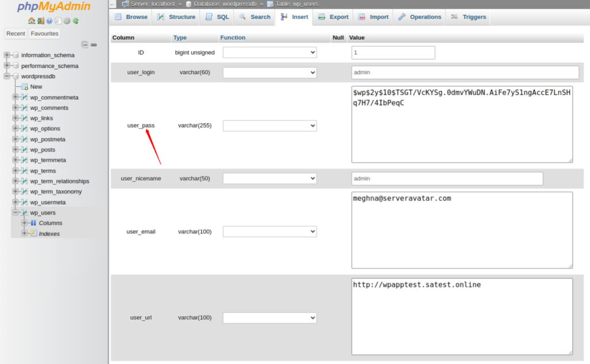
Task: Click the Recent button
Action: pos(16,33)
